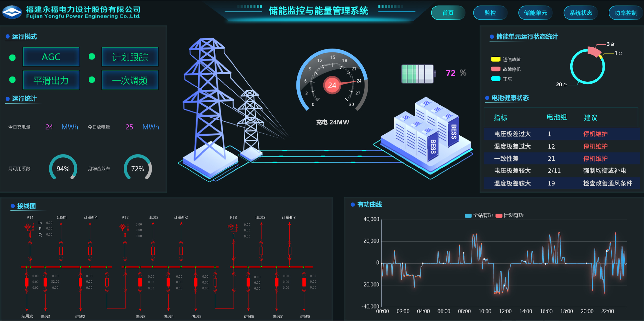Click the Yongfu Power company logo
Viewport: 644px width, 321px height.
pos(12,12)
